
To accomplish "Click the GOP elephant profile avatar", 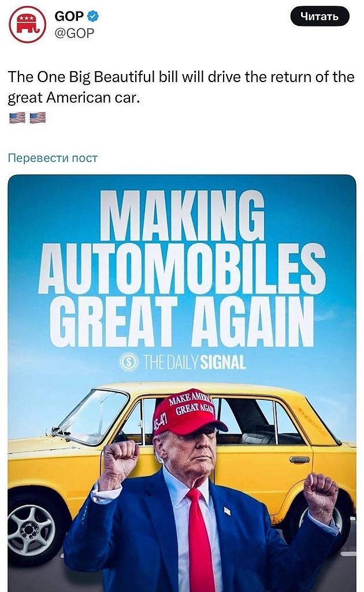I will [27, 24].
